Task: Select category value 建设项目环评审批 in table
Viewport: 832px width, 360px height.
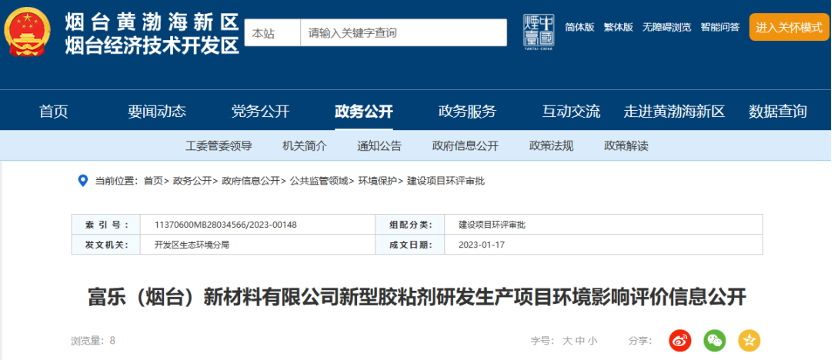Action: (492, 225)
